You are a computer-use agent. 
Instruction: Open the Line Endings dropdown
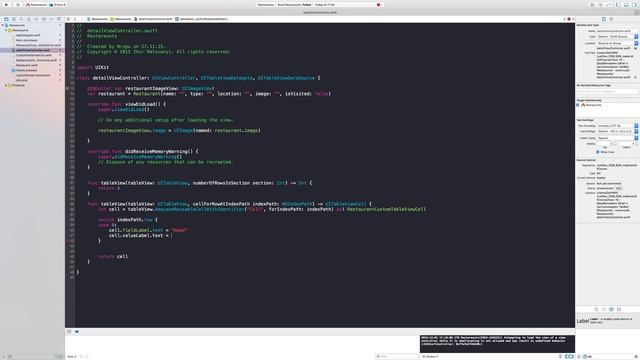(x=617, y=131)
